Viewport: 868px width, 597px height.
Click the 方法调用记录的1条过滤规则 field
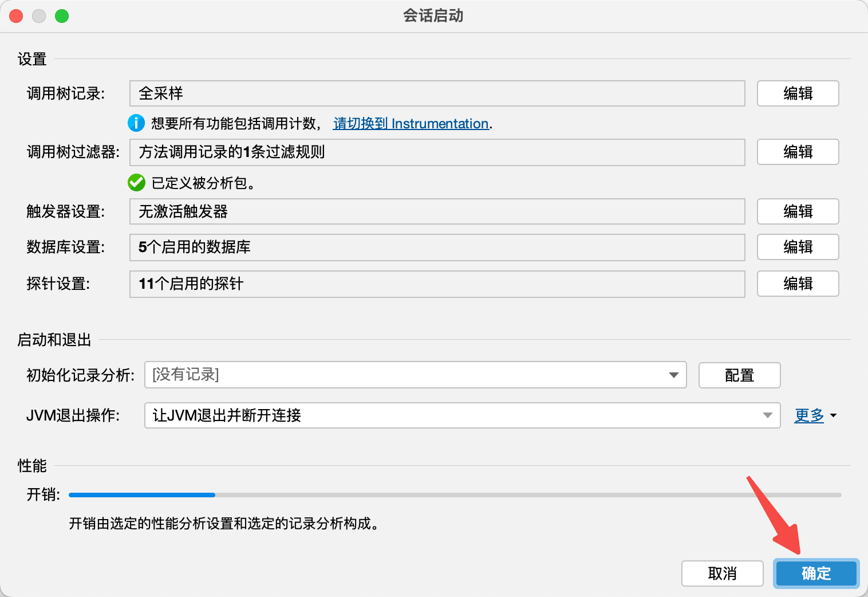pyautogui.click(x=437, y=152)
